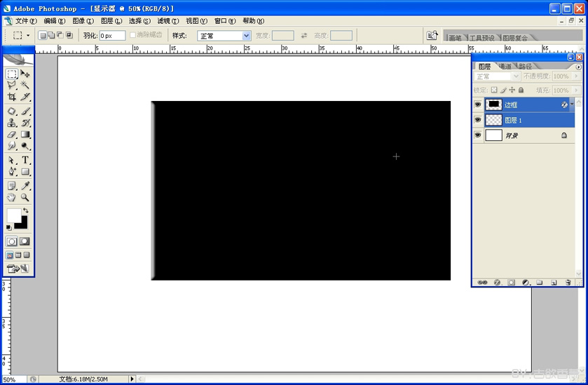The height and width of the screenshot is (385, 588).
Task: Open the 文件 menu
Action: [x=26, y=21]
